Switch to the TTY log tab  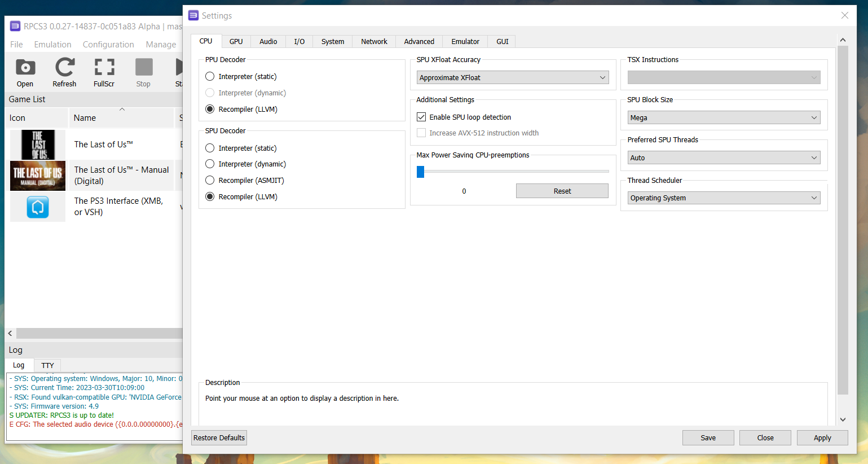click(x=47, y=365)
